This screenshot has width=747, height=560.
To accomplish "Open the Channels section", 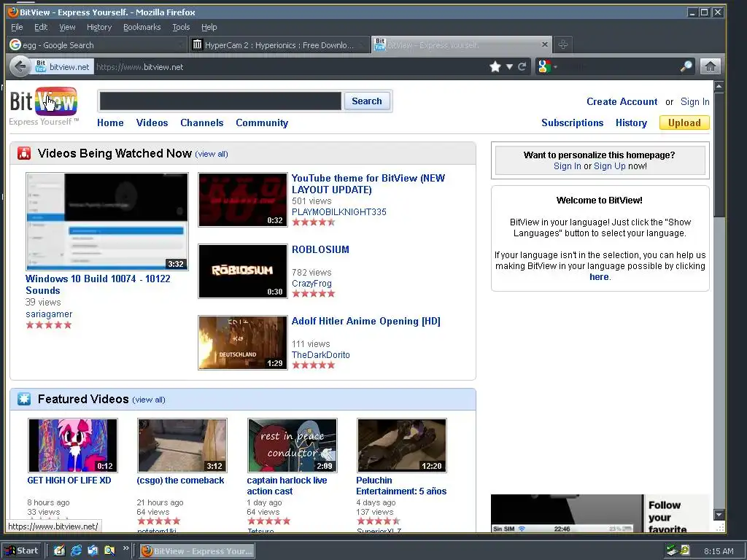I will (201, 122).
